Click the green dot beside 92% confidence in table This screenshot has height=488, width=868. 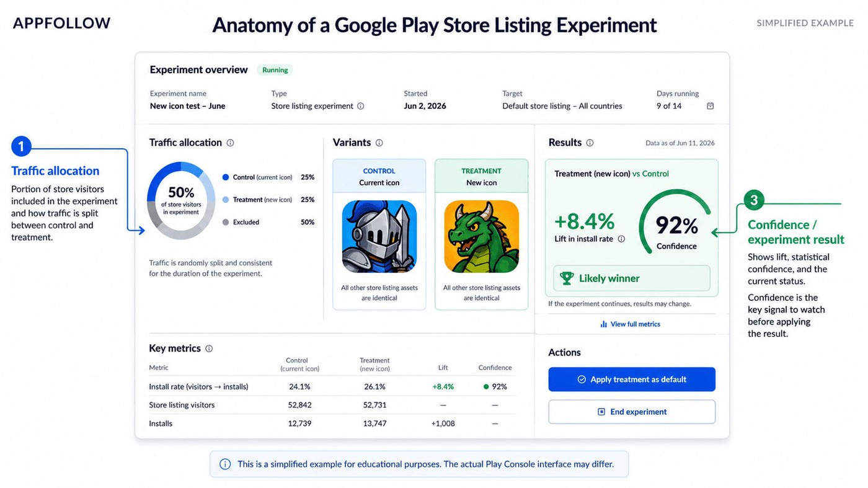coord(486,387)
